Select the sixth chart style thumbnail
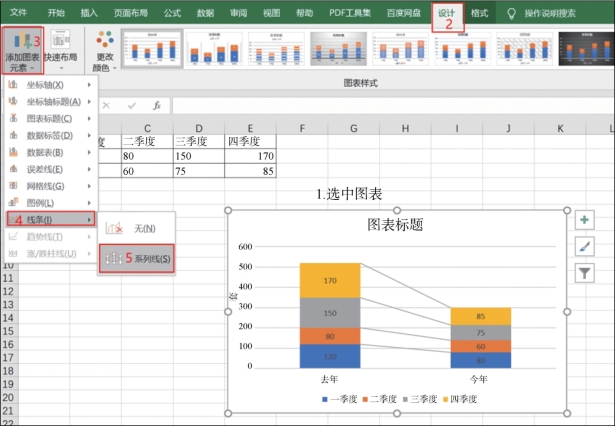The height and width of the screenshot is (426, 615). tap(462, 49)
